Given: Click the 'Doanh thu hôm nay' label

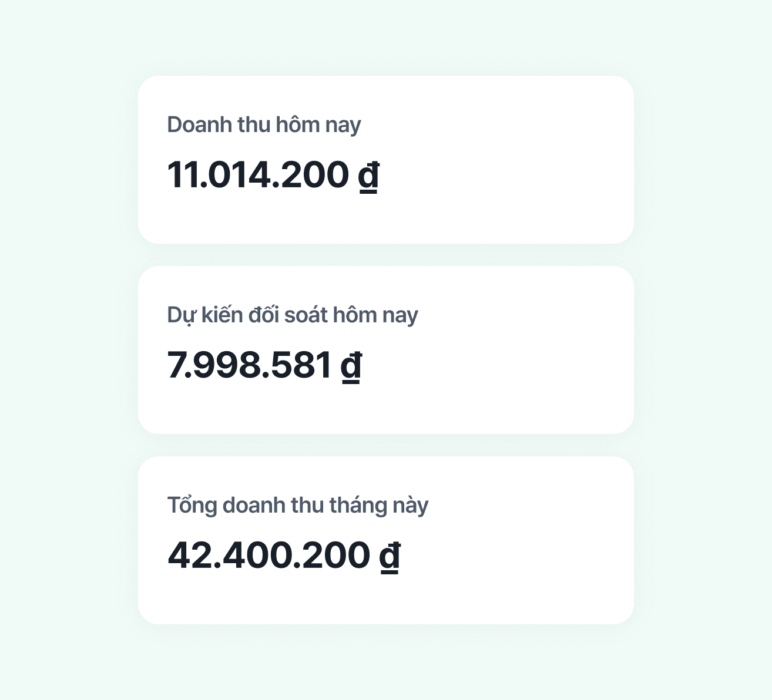Looking at the screenshot, I should point(264,125).
